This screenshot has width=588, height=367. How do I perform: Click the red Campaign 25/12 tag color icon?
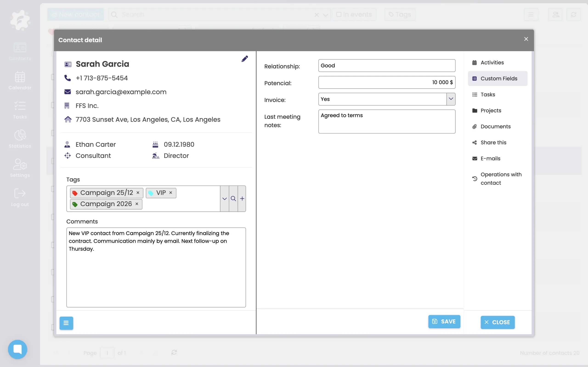click(x=75, y=193)
